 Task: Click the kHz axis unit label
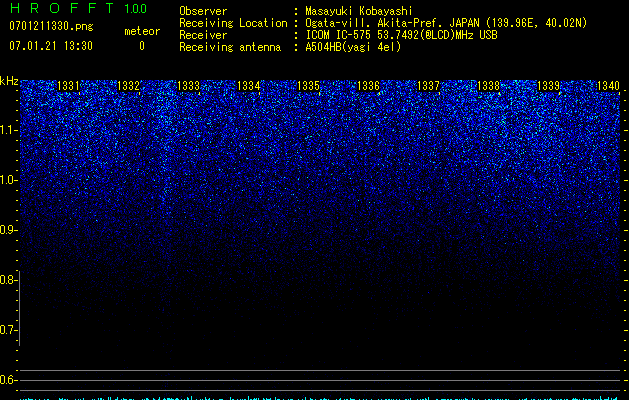pos(9,81)
